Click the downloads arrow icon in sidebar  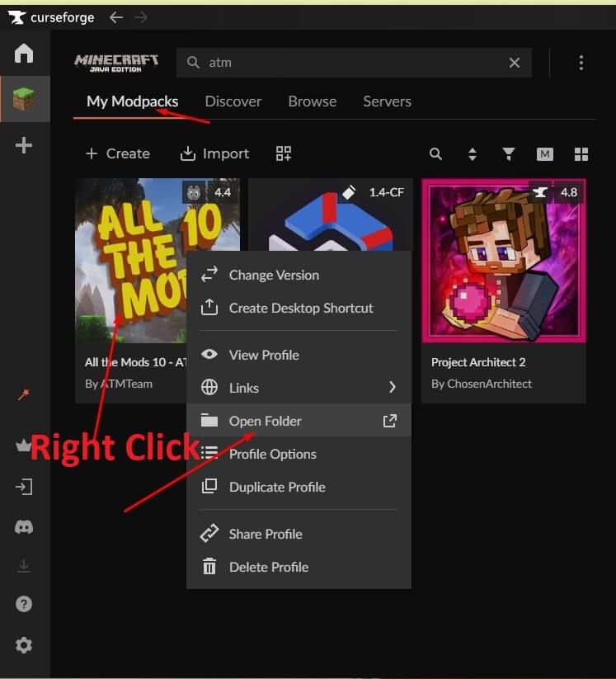pos(24,565)
